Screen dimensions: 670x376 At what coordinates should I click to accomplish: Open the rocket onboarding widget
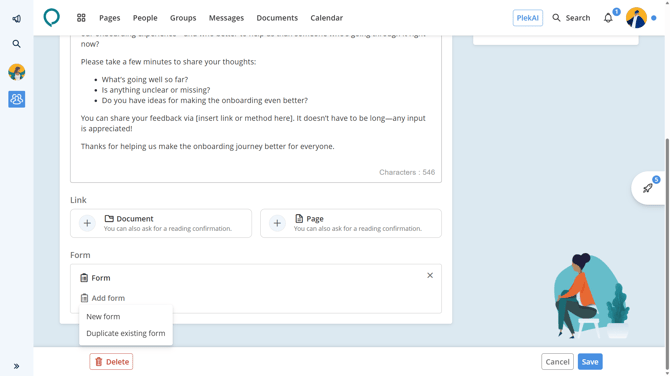click(648, 188)
